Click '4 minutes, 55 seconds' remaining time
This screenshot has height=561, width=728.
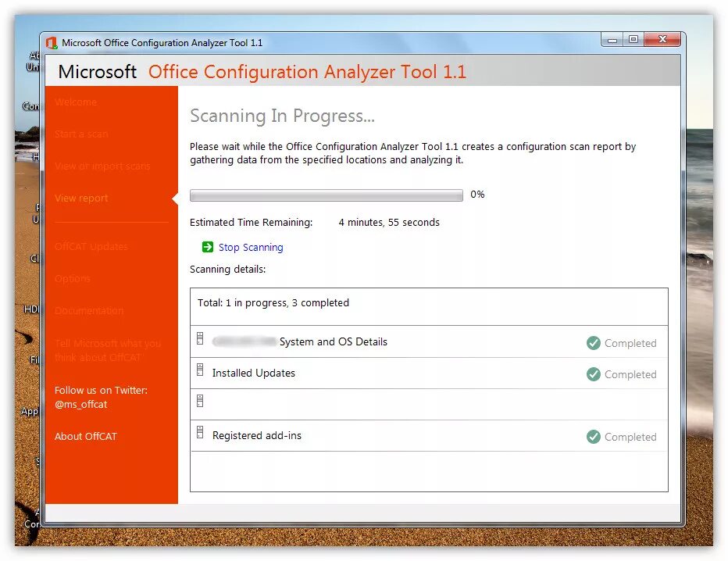389,223
